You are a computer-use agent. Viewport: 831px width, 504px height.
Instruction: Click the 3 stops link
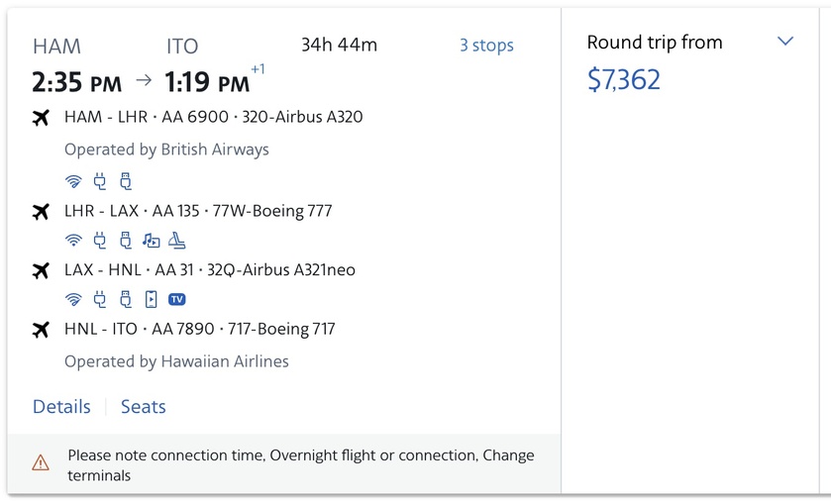click(x=486, y=46)
